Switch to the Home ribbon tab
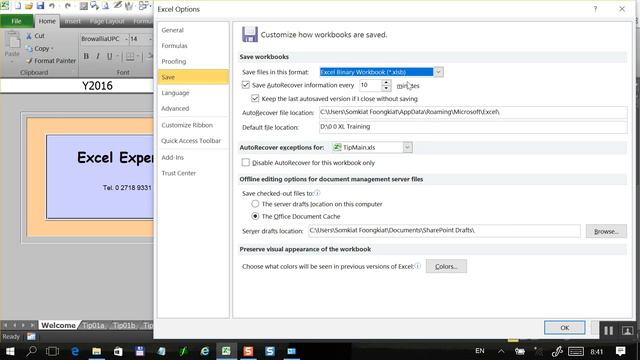Viewport: 640px width, 360px height. pos(47,21)
